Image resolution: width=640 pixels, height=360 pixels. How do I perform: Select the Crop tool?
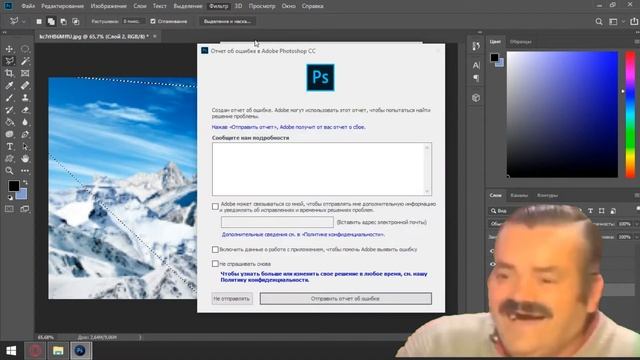[9, 73]
